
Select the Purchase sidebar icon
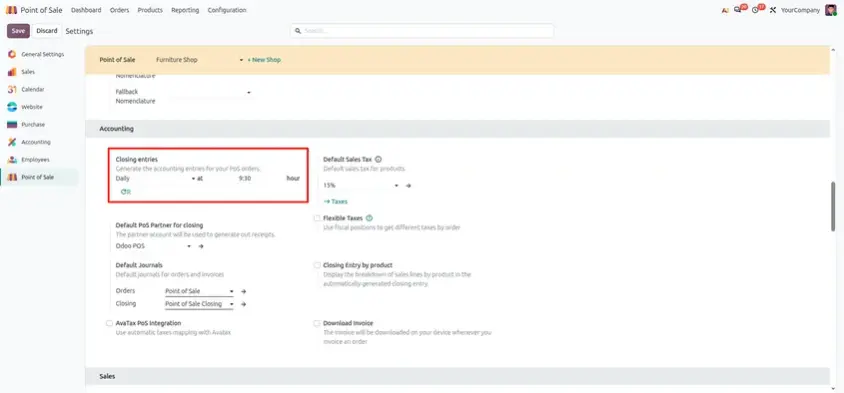coord(12,125)
